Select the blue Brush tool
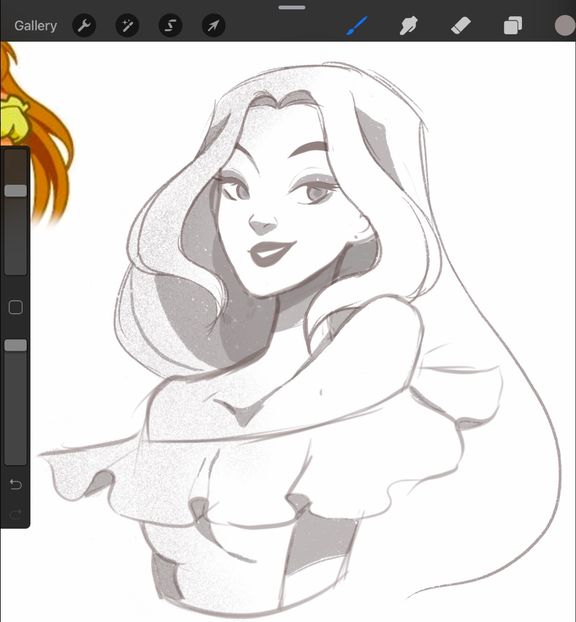This screenshot has width=576, height=622. 357,26
